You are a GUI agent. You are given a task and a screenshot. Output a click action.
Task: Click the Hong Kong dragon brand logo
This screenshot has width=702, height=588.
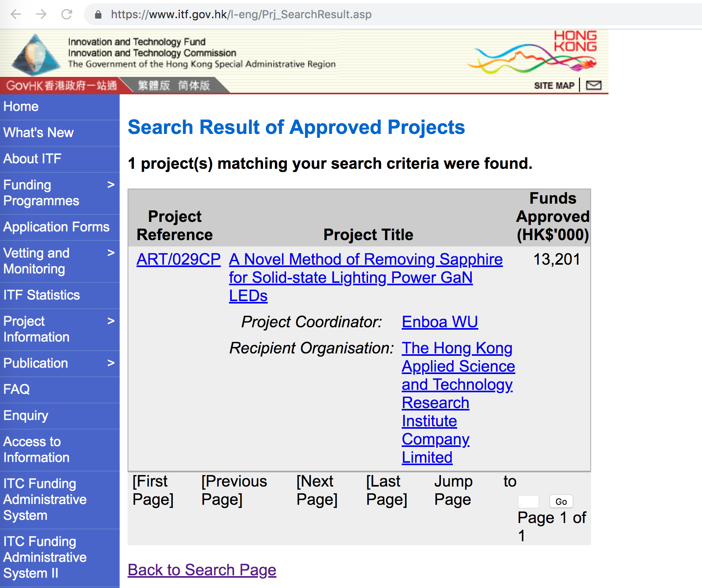(x=533, y=52)
